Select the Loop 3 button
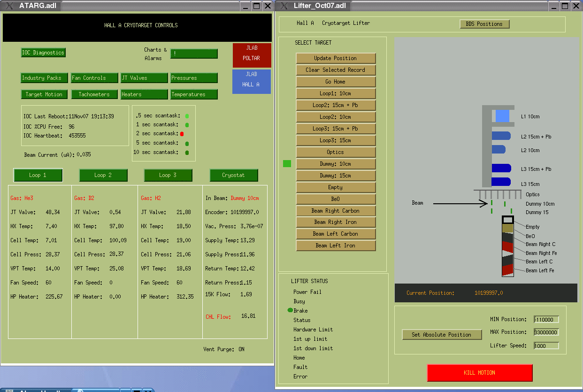The height and width of the screenshot is (392, 583). click(168, 175)
